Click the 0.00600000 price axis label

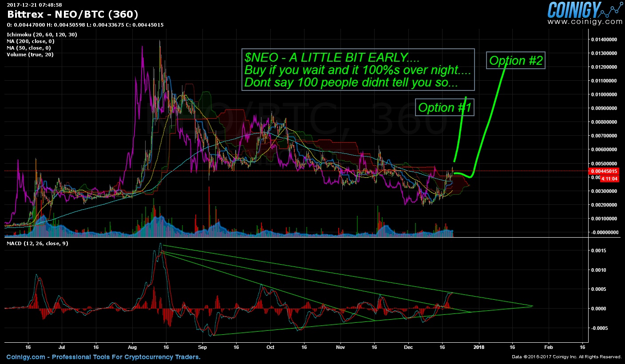[605, 150]
